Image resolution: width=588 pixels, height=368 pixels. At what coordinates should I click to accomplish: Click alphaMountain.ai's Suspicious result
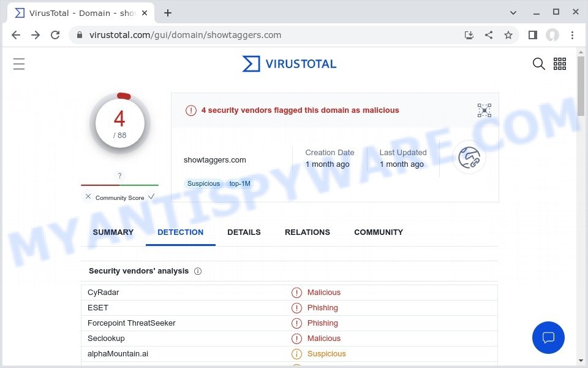(x=326, y=354)
